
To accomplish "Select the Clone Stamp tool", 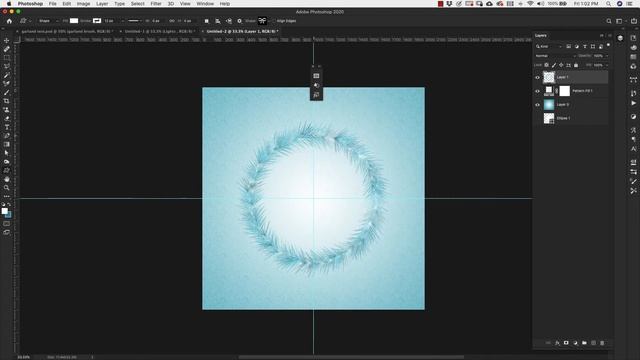I will coord(7,110).
